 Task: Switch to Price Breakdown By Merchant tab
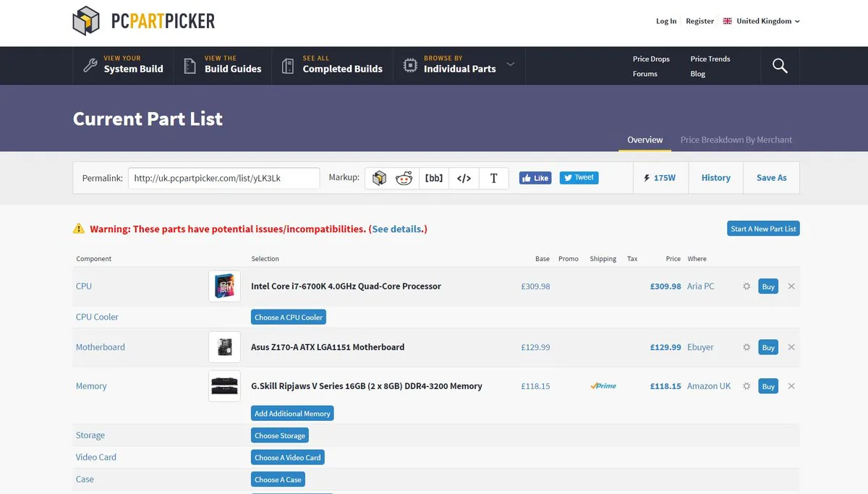tap(736, 140)
